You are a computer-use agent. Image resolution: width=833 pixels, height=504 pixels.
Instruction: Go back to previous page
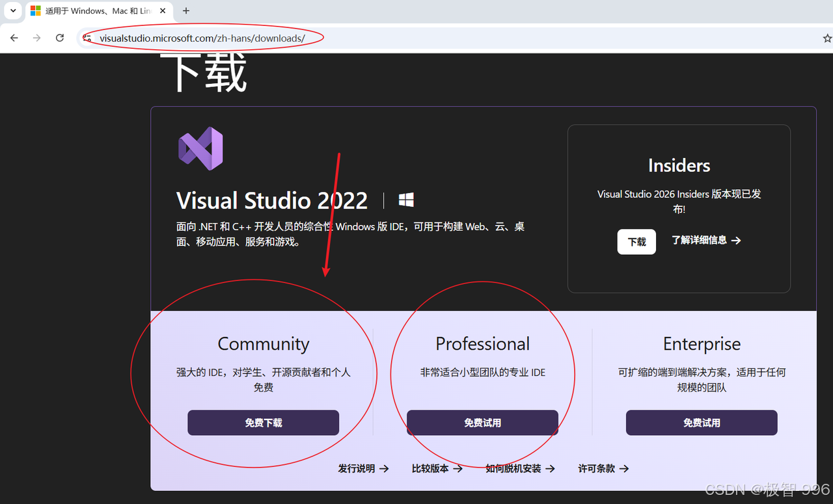pos(14,38)
